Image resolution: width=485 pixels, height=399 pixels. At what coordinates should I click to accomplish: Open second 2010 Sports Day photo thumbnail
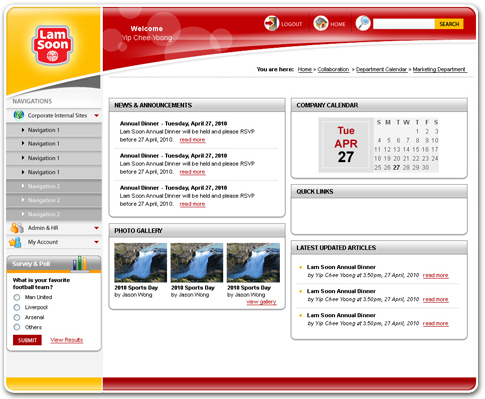pos(197,263)
